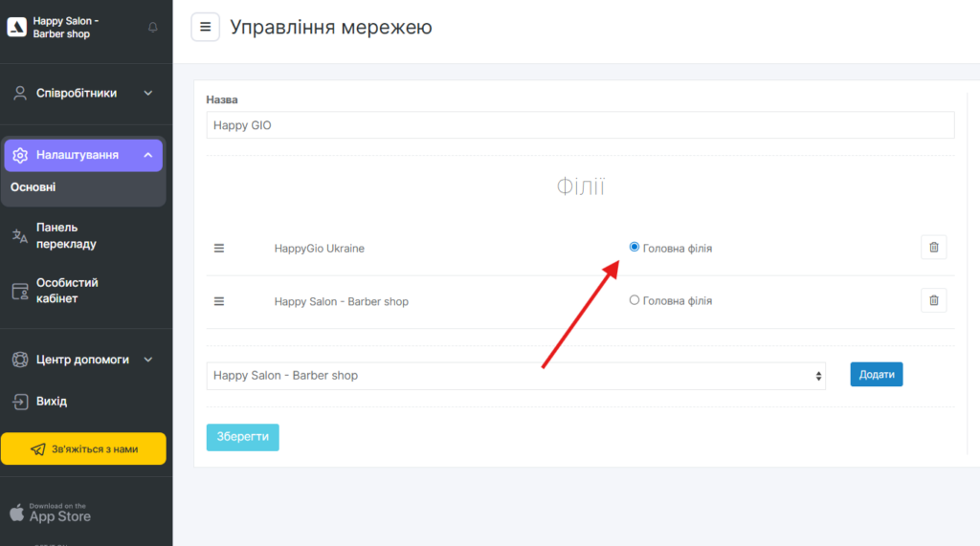Open the branch selection dropdown
This screenshot has height=546, width=980.
[516, 376]
